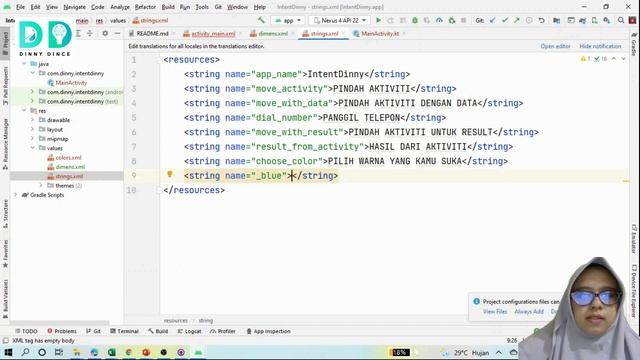This screenshot has height=360, width=640.
Task: Open the Gradle side panel
Action: 634,45
